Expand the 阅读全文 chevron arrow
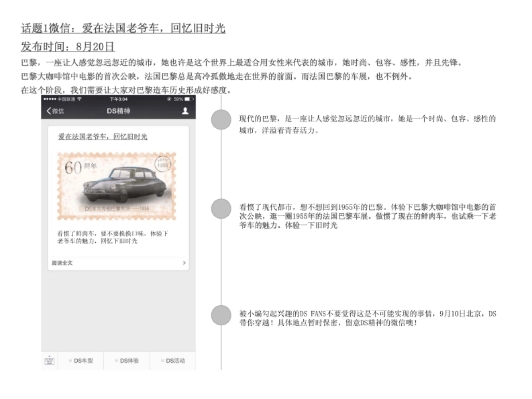Screen dimensions: 532x399 pyautogui.click(x=184, y=262)
